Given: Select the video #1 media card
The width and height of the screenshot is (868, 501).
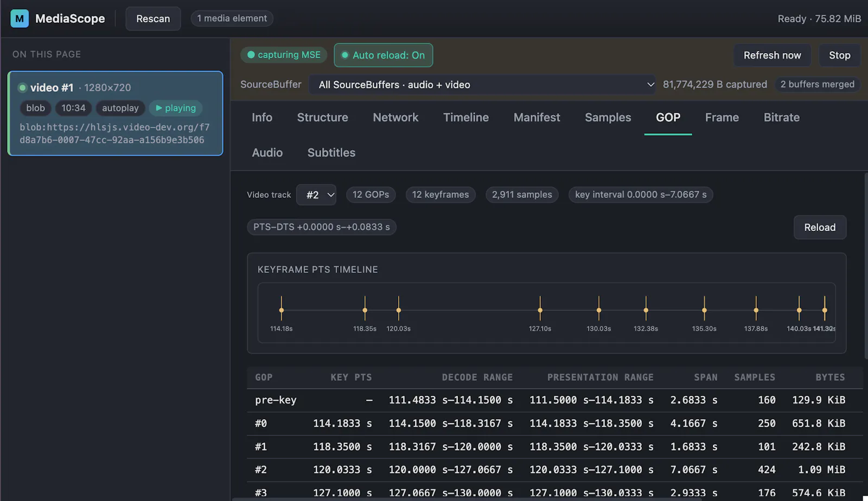Looking at the screenshot, I should tap(115, 113).
